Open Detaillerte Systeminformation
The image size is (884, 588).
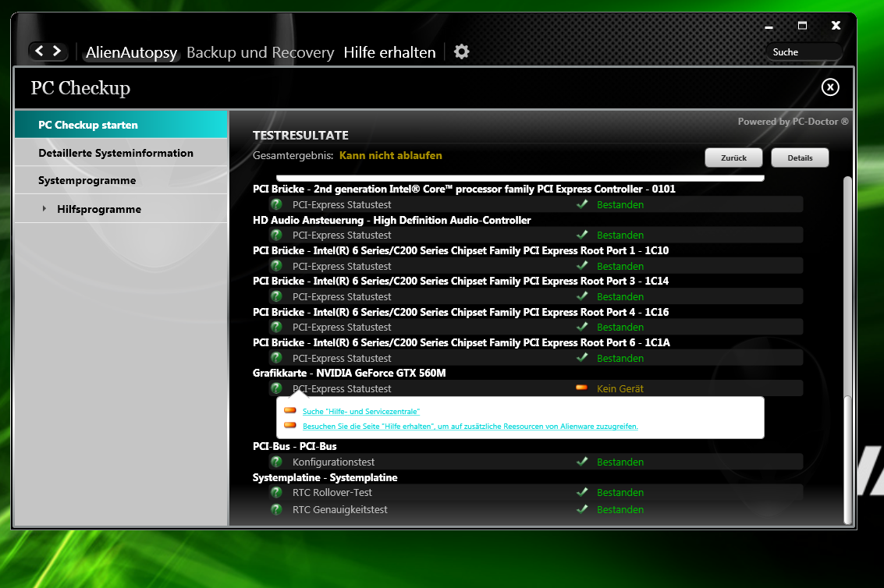click(121, 153)
